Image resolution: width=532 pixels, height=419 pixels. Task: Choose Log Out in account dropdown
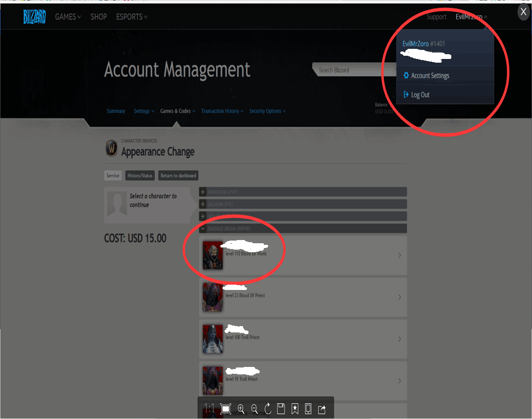point(445,95)
